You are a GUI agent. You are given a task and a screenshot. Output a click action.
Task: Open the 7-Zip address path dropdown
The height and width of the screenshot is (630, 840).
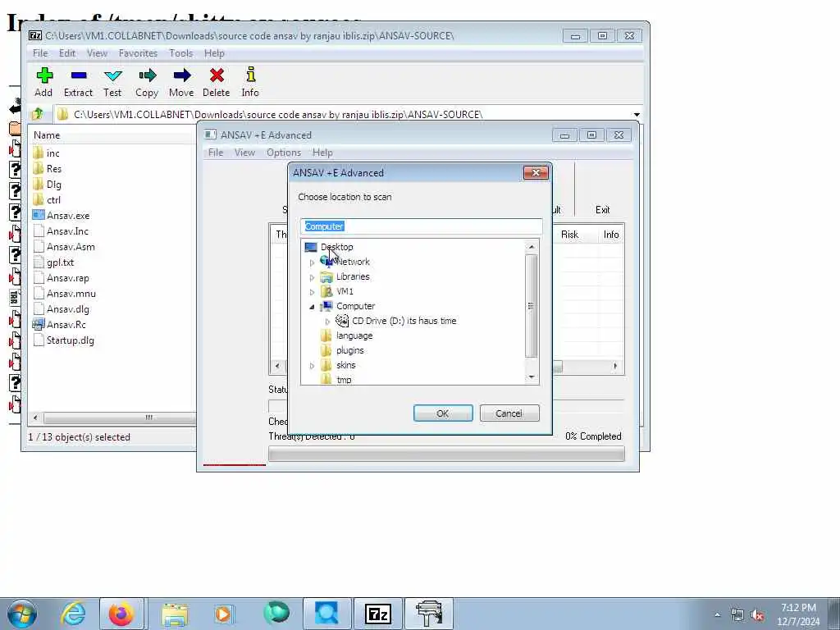tap(637, 114)
